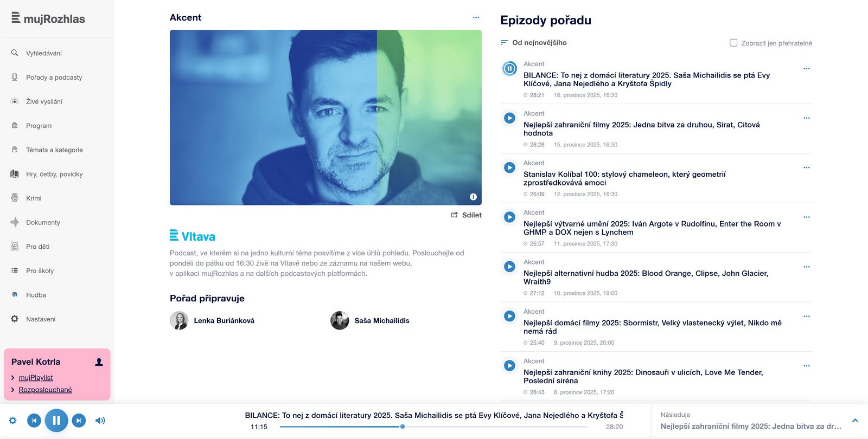868x439 pixels.
Task: Pause playback with the bottom player button
Action: point(56,421)
